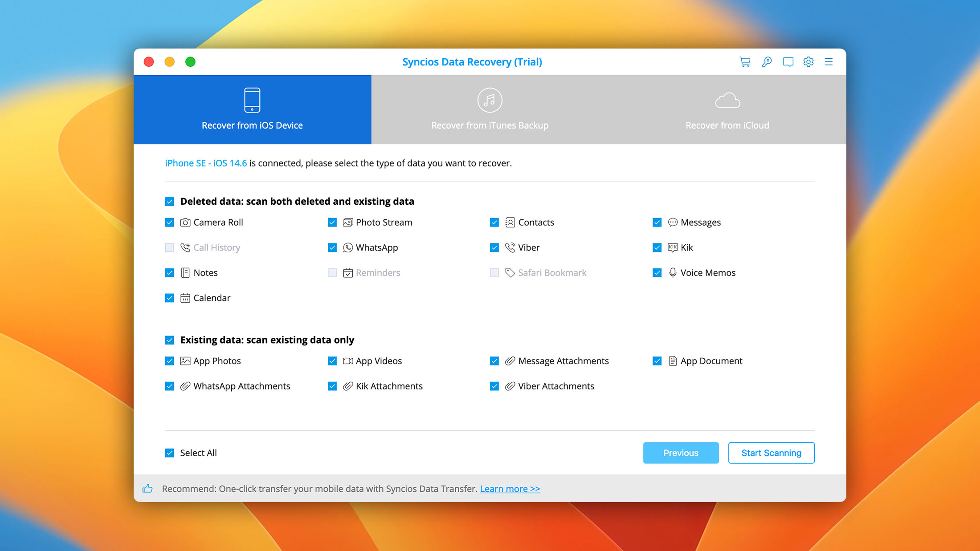980x551 pixels.
Task: Click the App Document page icon
Action: point(673,361)
